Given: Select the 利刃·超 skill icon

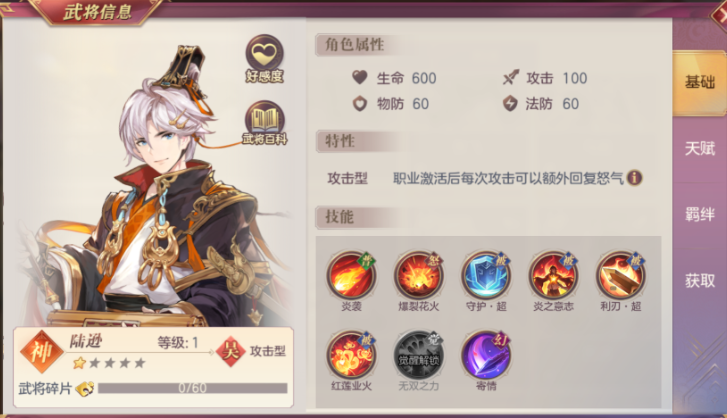Looking at the screenshot, I should click(x=620, y=275).
